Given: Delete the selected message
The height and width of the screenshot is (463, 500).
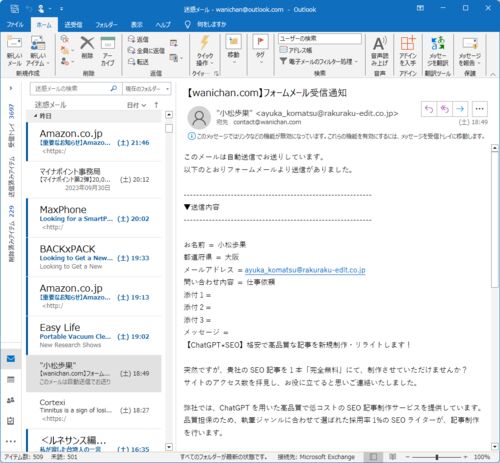Looking at the screenshot, I should [87, 48].
